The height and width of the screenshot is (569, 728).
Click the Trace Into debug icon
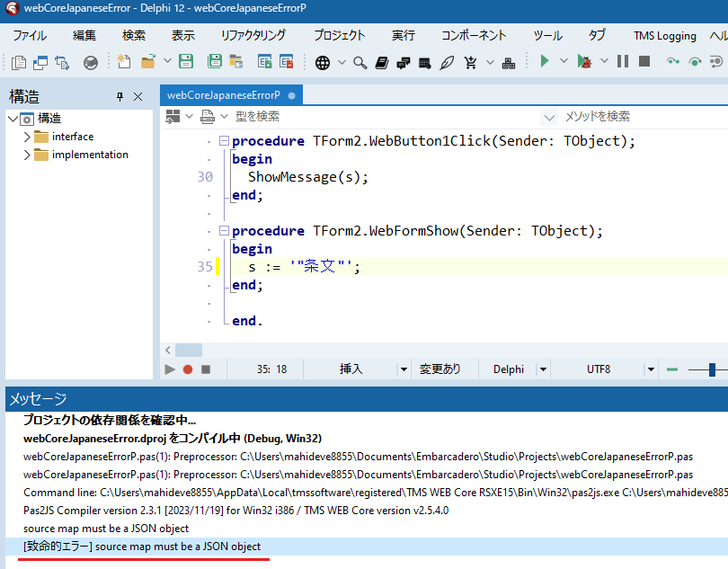point(672,61)
